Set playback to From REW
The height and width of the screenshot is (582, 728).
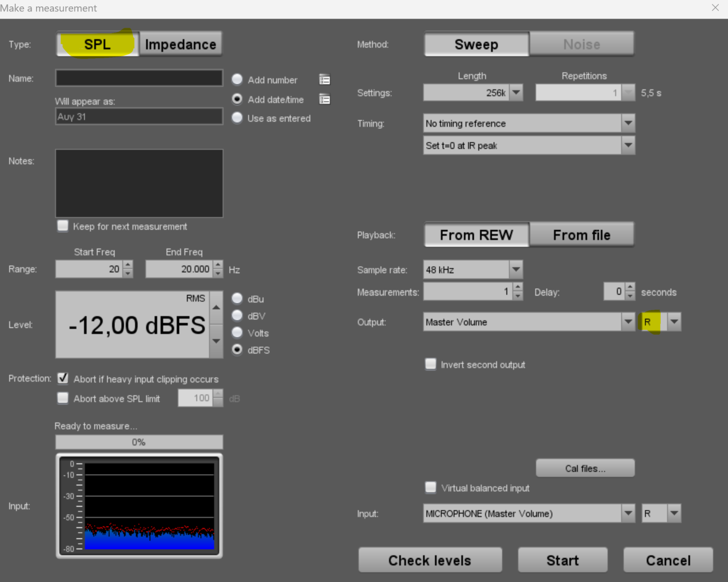pos(477,235)
